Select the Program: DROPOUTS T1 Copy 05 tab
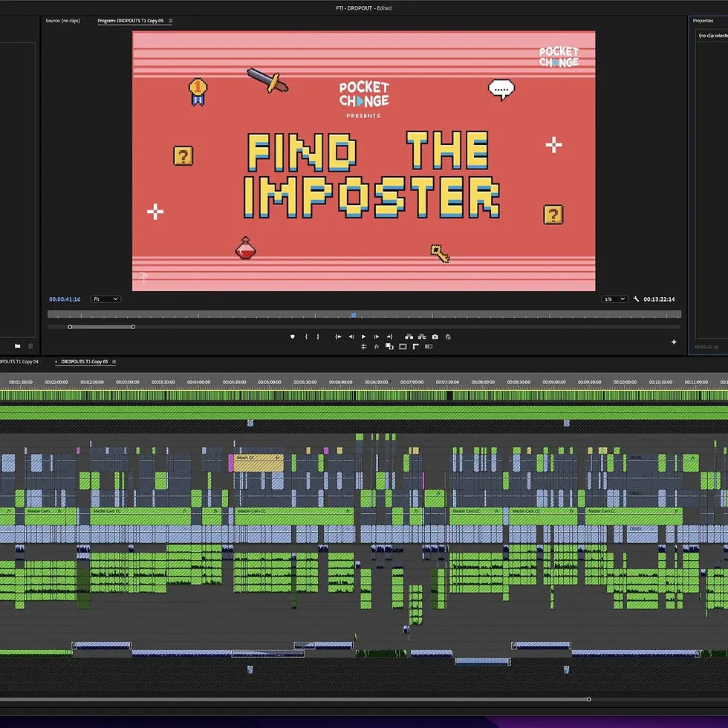Image resolution: width=728 pixels, height=728 pixels. (x=131, y=21)
